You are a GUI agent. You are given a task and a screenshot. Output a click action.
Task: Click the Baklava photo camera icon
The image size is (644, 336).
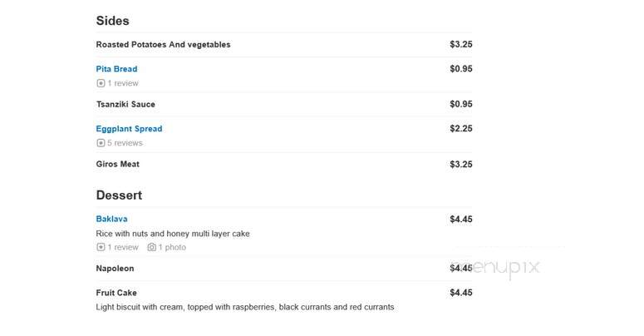(152, 247)
